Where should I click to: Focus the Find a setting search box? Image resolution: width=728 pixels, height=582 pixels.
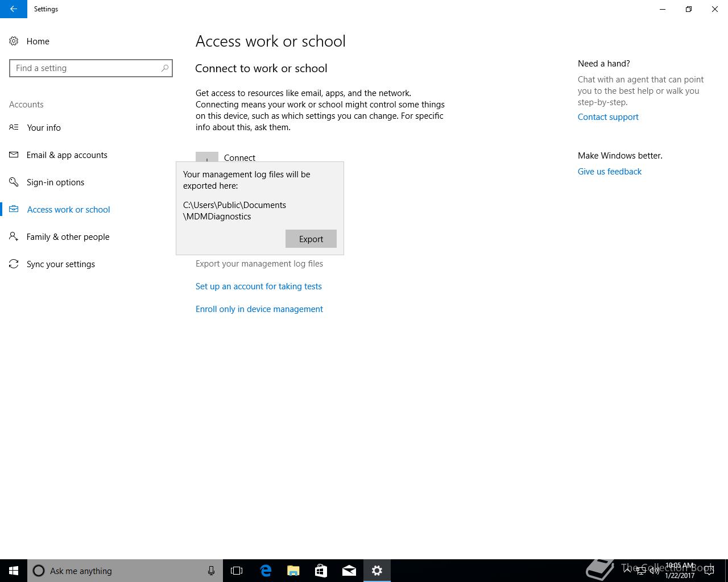[x=91, y=68]
